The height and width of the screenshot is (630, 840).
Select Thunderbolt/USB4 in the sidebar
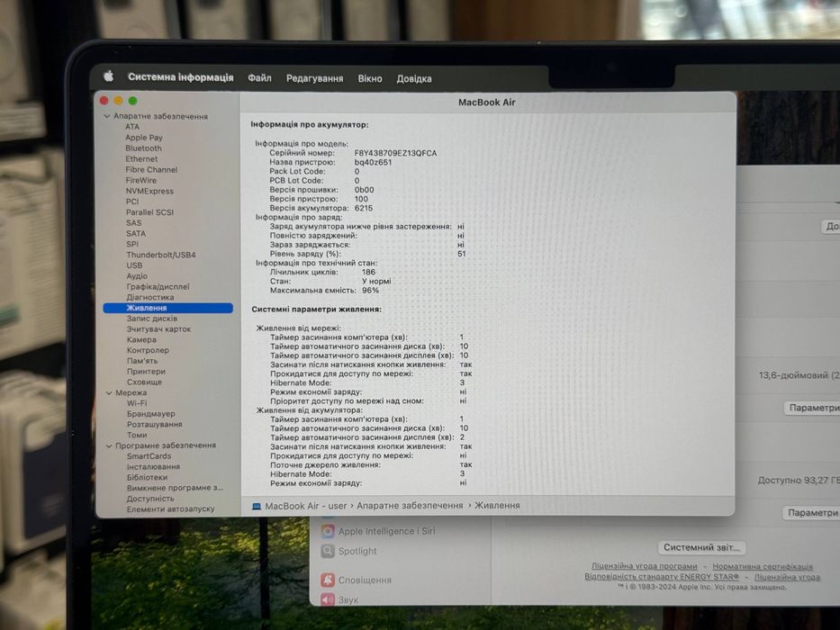[x=161, y=255]
